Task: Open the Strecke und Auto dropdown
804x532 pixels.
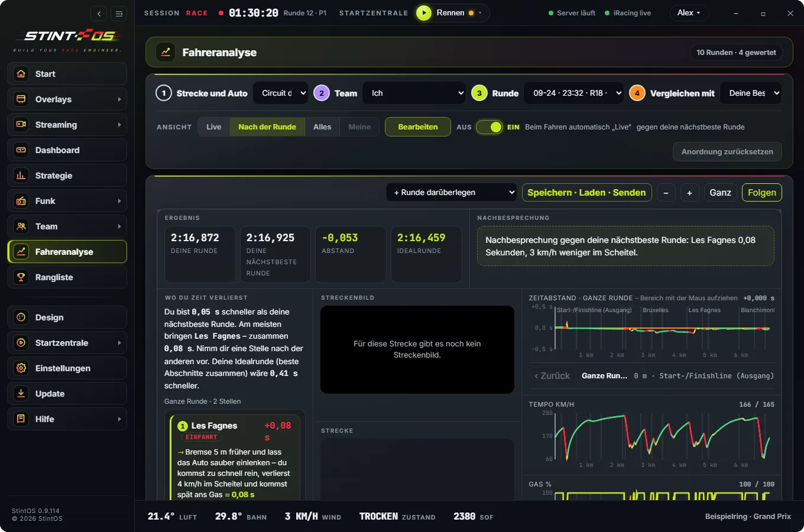Action: (281, 93)
